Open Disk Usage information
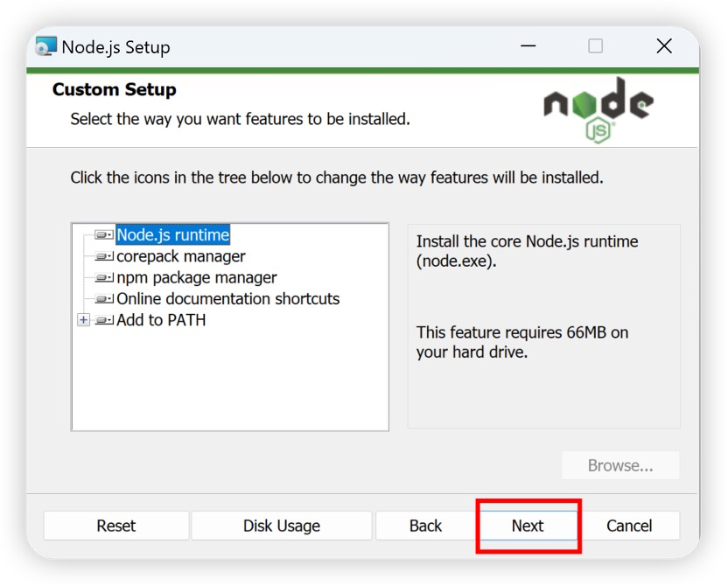728x586 pixels. (x=282, y=526)
